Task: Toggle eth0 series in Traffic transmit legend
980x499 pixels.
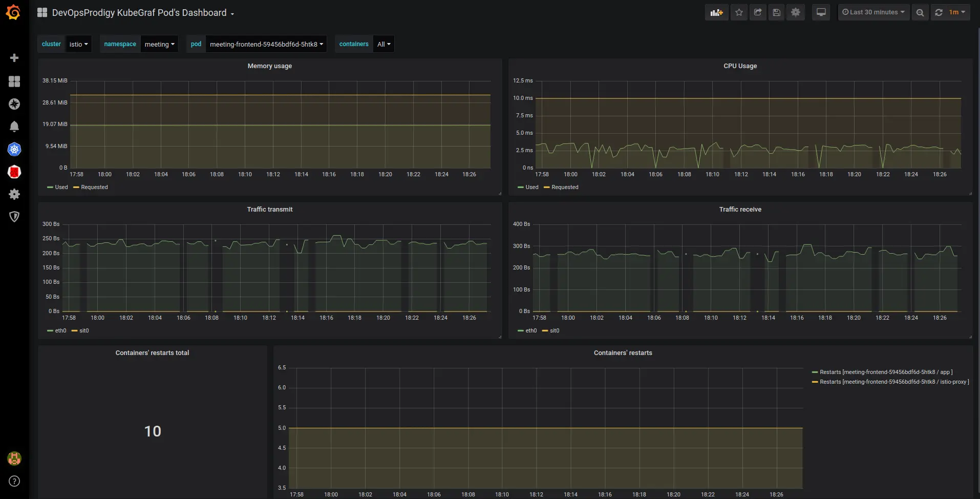Action: tap(60, 331)
